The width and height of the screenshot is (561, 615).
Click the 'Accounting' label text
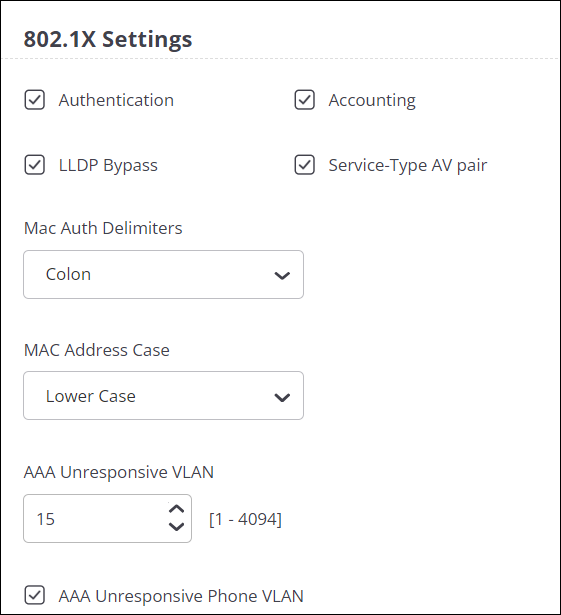[x=372, y=101]
